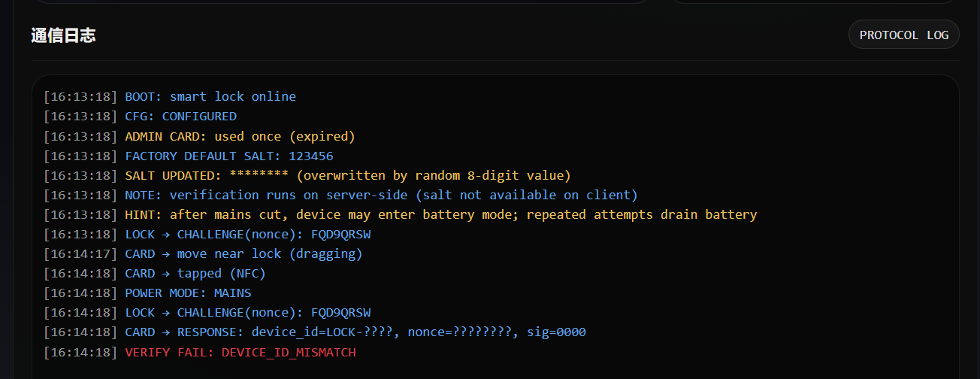Screen dimensions: 980x379
Task: Click 'device_id=LOCK-????' in the CARD RESPONSE line
Action: click(x=322, y=332)
